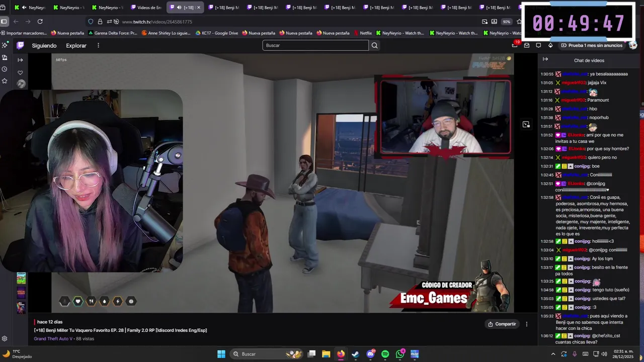Open the Grand Theft Auto V category link

53,339
